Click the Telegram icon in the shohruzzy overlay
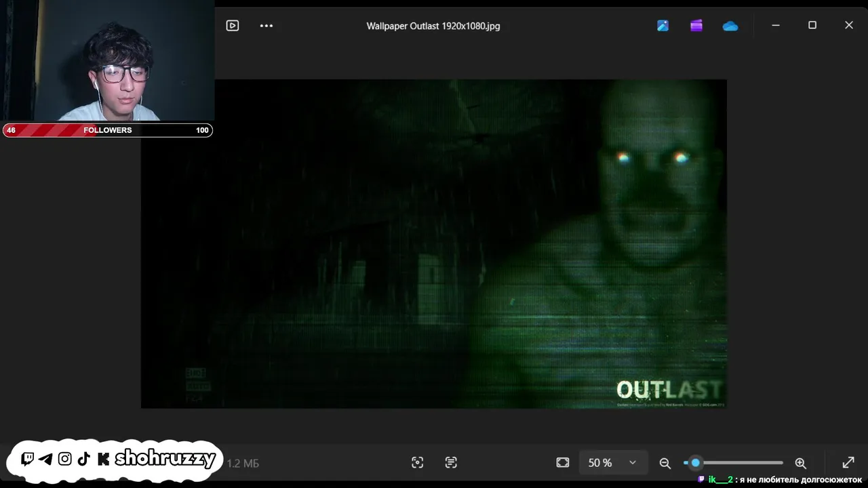868x488 pixels. (x=46, y=459)
